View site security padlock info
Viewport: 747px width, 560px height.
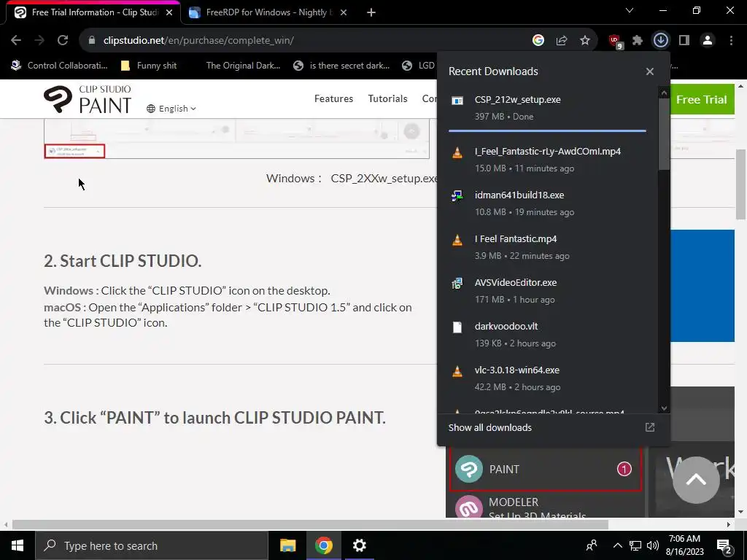[x=92, y=41]
